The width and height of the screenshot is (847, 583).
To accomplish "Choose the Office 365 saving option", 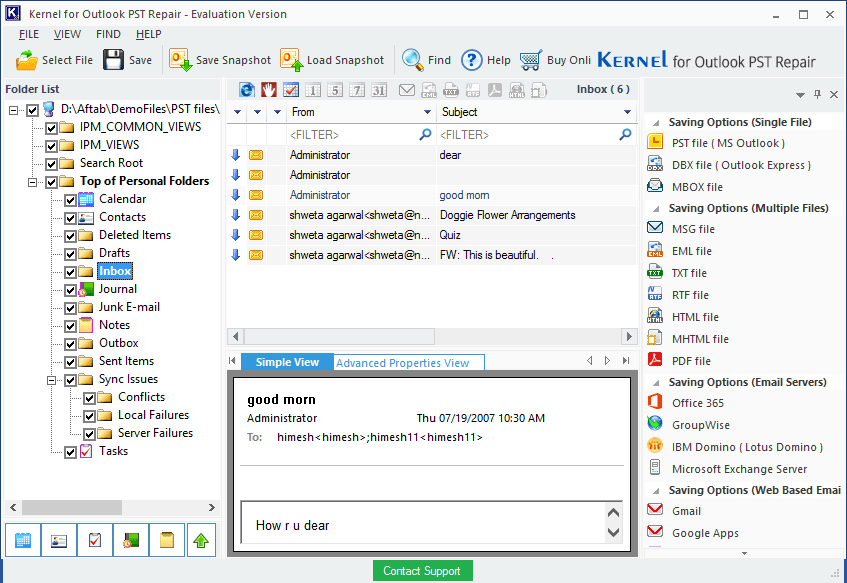I will (x=698, y=403).
